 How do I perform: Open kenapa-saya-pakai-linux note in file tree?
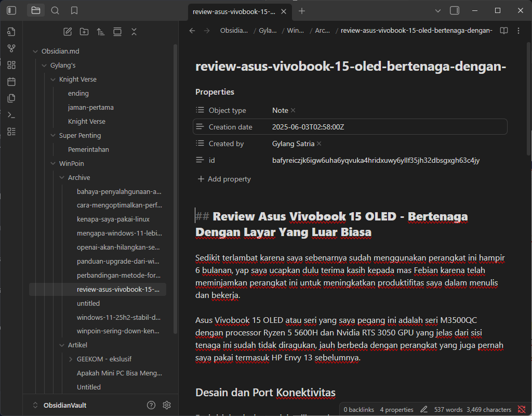(113, 219)
